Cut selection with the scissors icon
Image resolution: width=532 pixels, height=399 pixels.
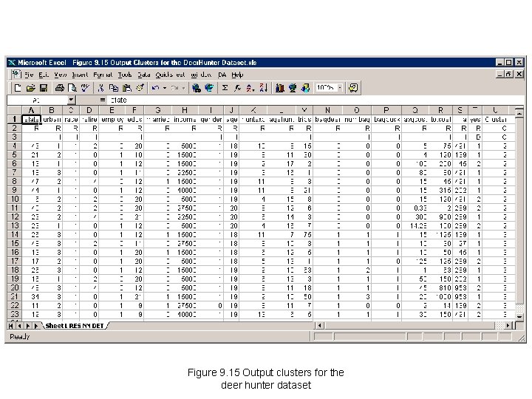point(100,88)
